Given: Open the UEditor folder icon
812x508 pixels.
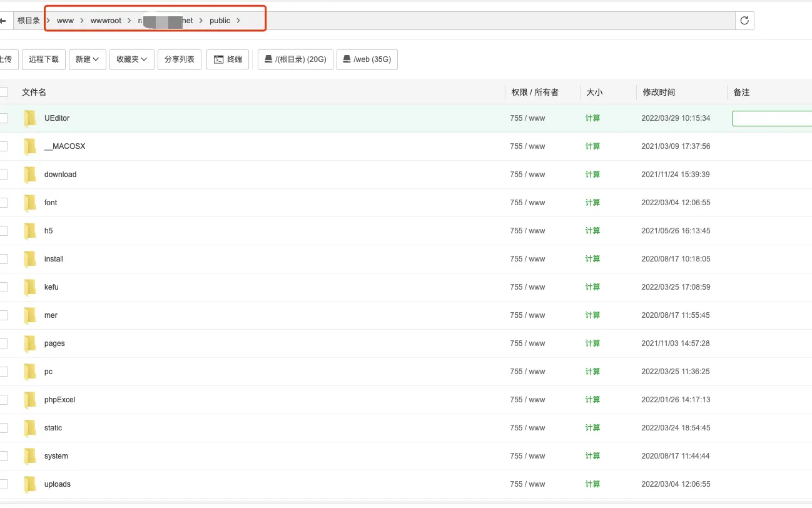Looking at the screenshot, I should coord(30,118).
